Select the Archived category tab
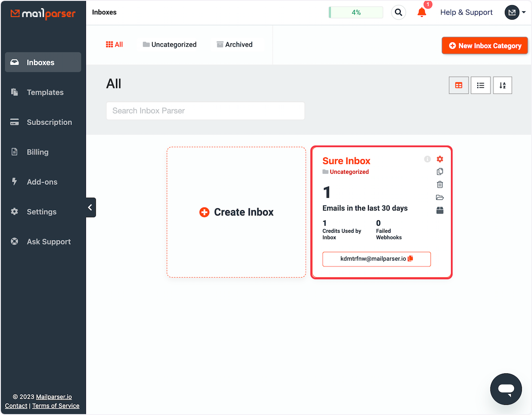532x415 pixels. click(235, 44)
